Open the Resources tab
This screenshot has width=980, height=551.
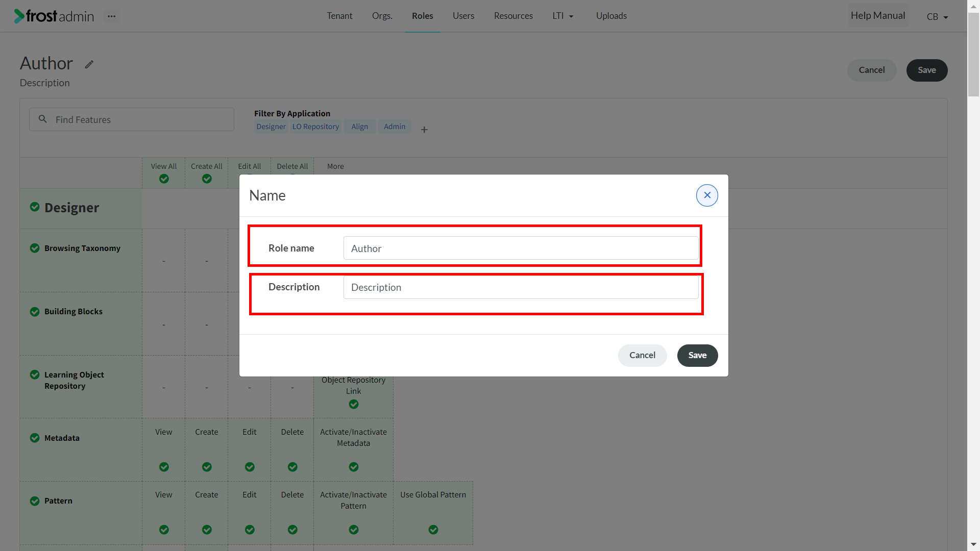513,16
